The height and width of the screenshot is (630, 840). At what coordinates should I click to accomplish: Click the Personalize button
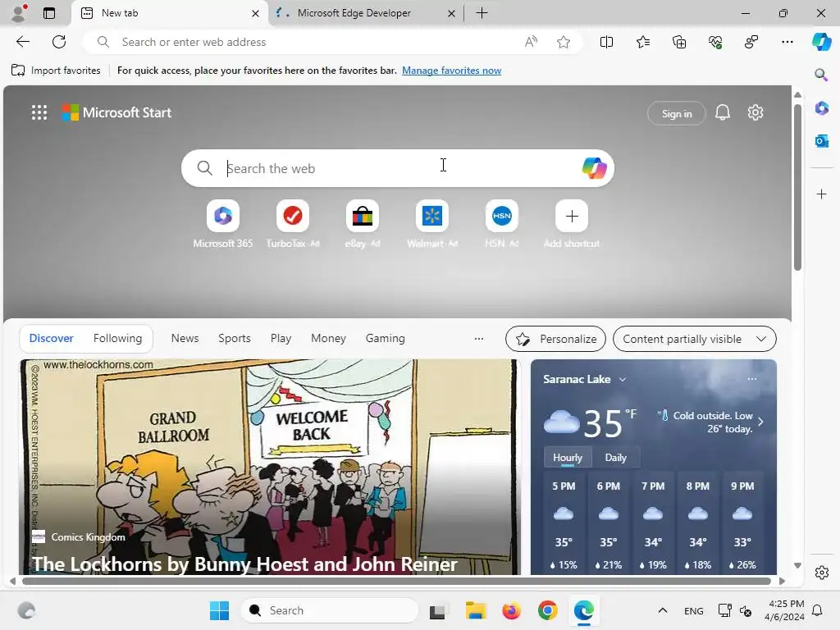[x=555, y=339]
